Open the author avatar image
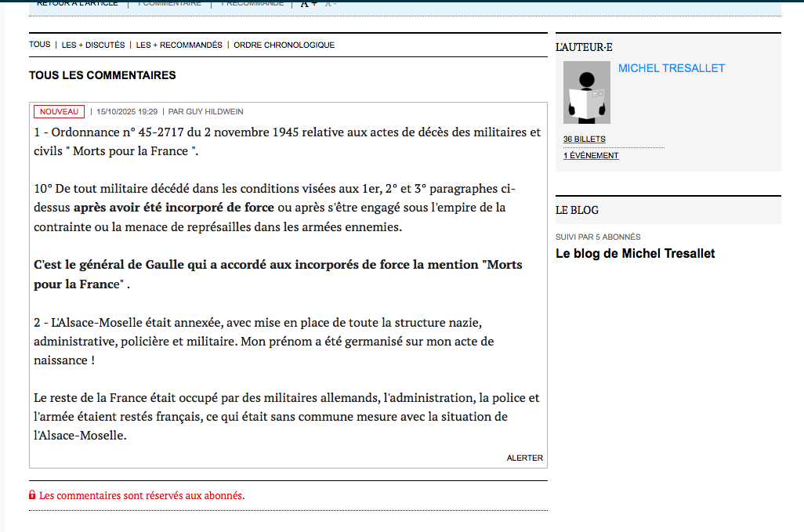This screenshot has width=804, height=532. pos(587,92)
